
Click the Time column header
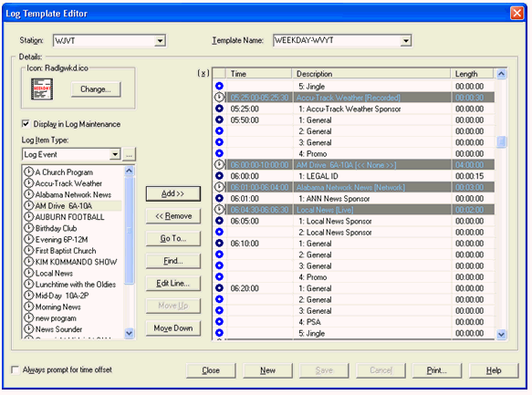pos(259,74)
